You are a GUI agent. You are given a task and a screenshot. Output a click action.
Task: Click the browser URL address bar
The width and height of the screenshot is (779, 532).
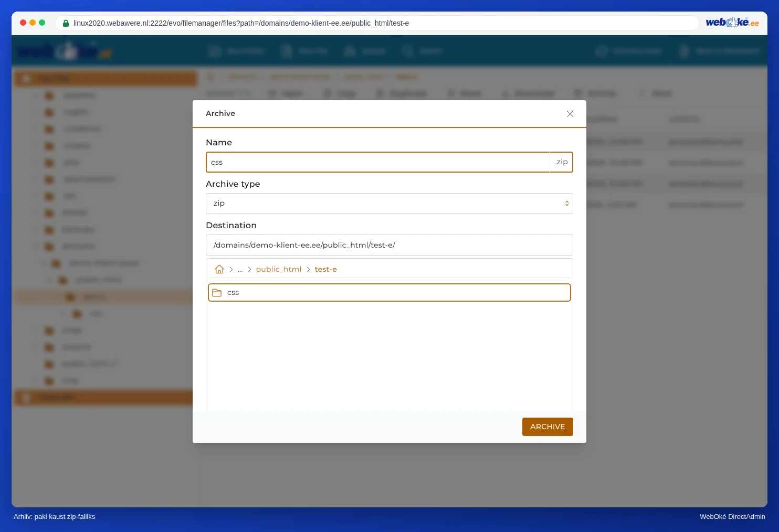click(x=377, y=23)
